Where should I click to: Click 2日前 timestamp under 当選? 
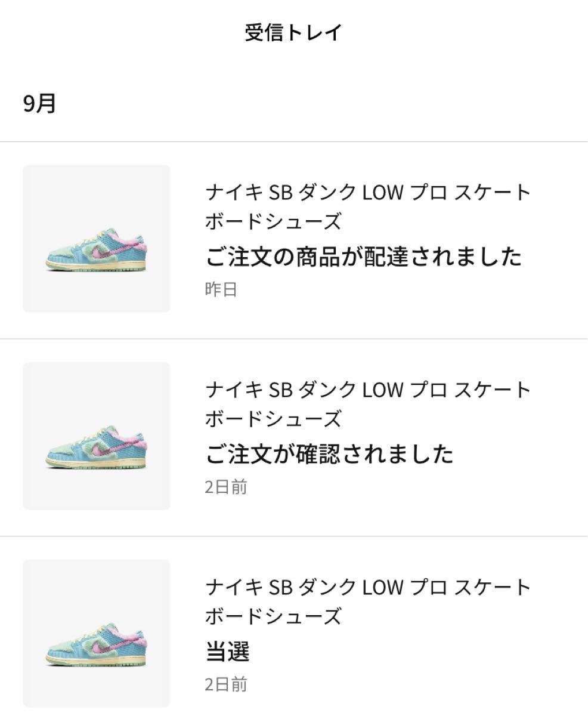[225, 684]
